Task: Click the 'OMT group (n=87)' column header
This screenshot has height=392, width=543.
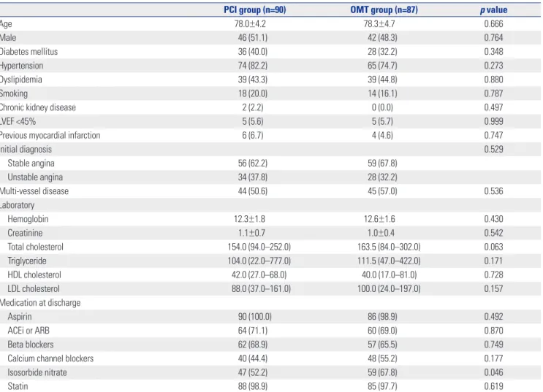Action: coord(384,9)
